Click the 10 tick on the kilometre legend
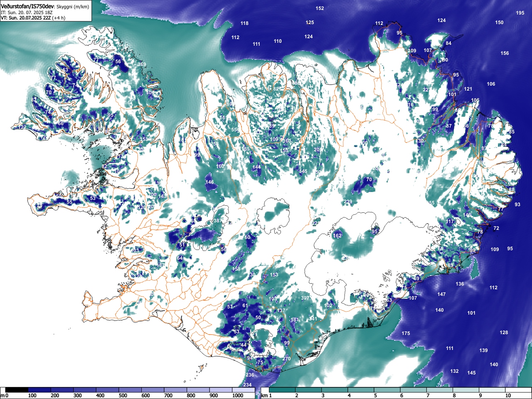The image size is (532, 399). [508, 396]
